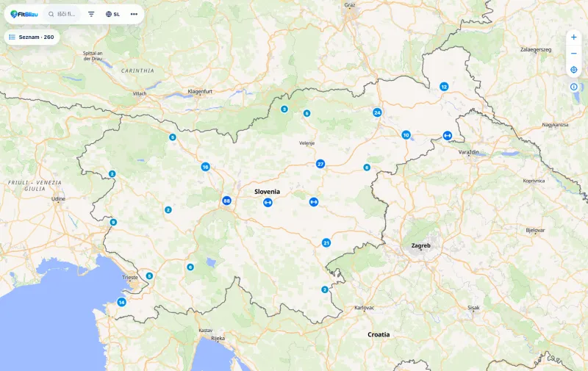Select the cluster marker 10
The image size is (588, 371).
tap(406, 135)
